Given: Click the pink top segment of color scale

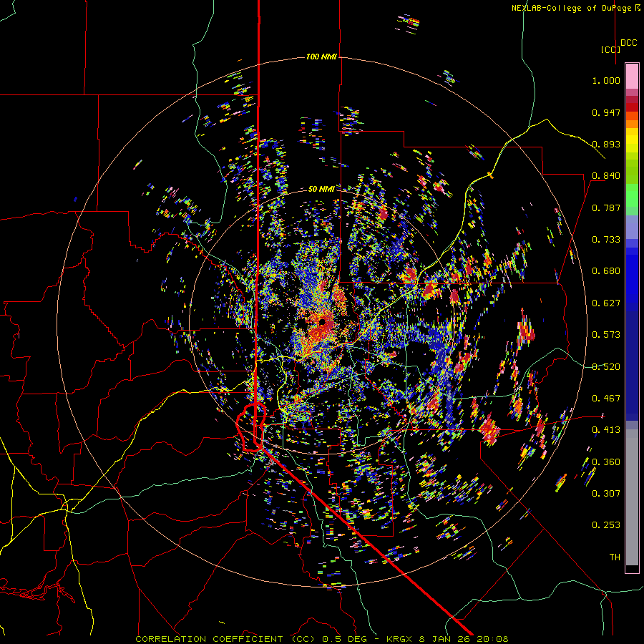Looking at the screenshot, I should 632,77.
